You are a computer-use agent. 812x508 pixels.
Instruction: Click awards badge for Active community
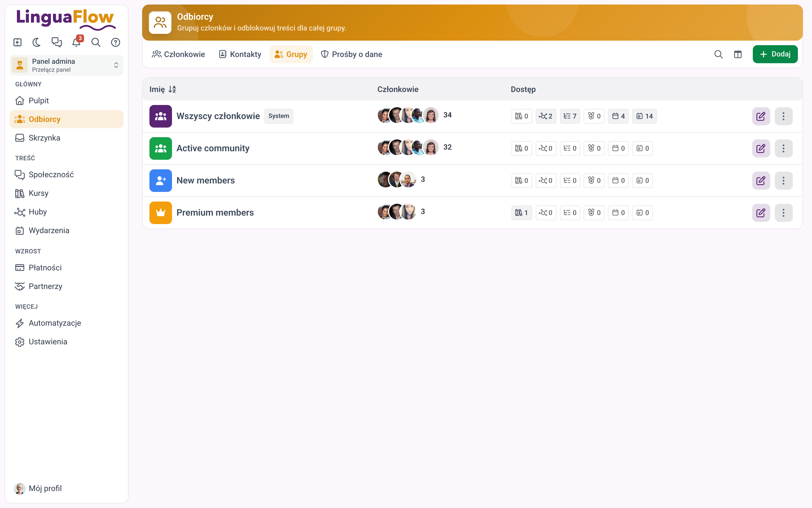click(594, 148)
